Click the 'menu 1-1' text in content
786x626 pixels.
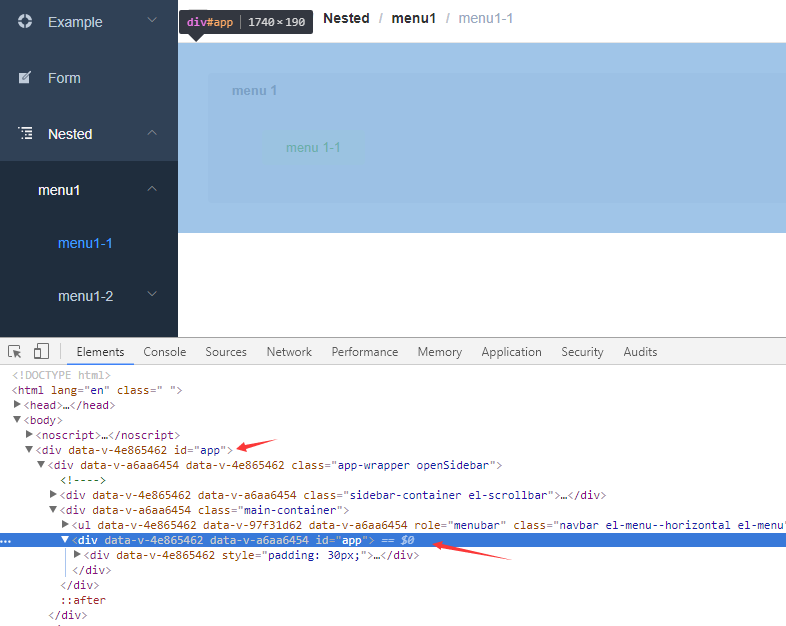[313, 147]
